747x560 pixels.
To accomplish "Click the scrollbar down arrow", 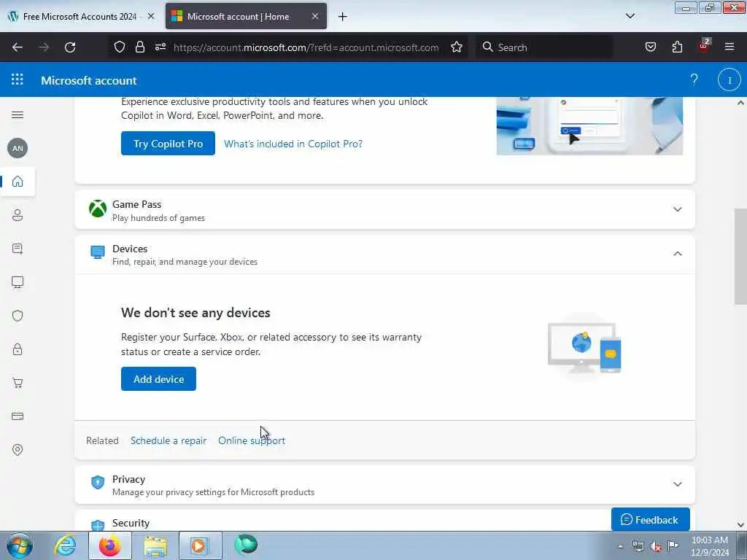I will click(x=740, y=524).
